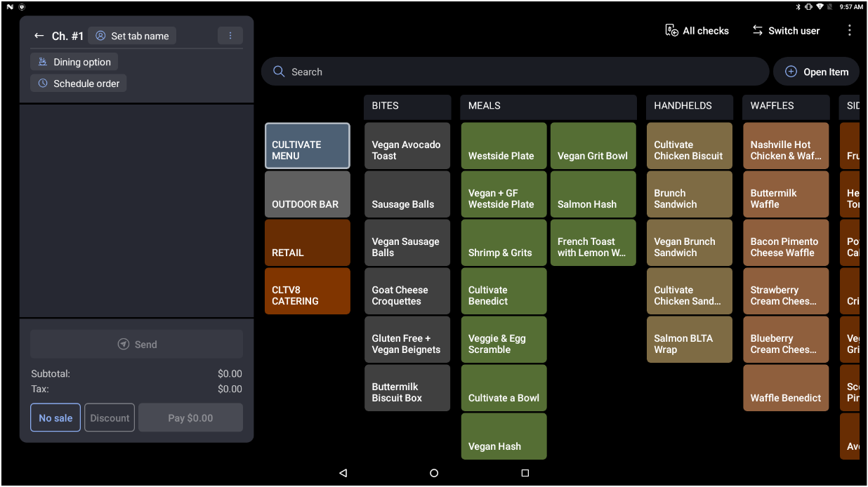Viewport: 868px width, 487px height.
Task: Click the No sale button
Action: point(55,418)
